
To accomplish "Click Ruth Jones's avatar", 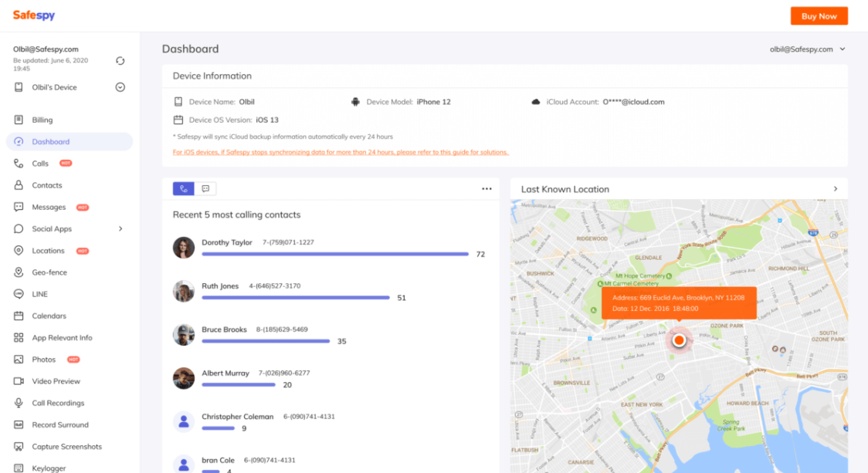I will pyautogui.click(x=184, y=292).
